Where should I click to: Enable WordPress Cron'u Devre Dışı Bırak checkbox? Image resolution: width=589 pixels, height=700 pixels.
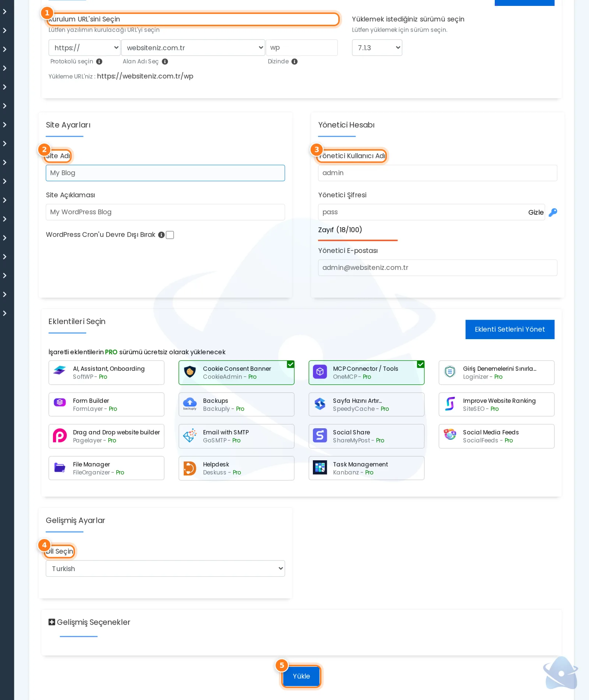(170, 235)
